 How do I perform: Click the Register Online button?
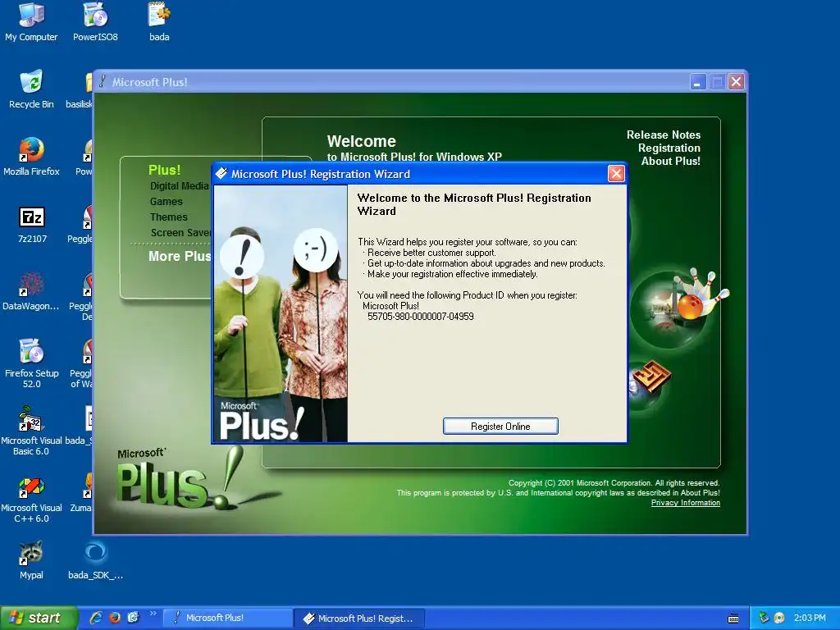pos(500,427)
